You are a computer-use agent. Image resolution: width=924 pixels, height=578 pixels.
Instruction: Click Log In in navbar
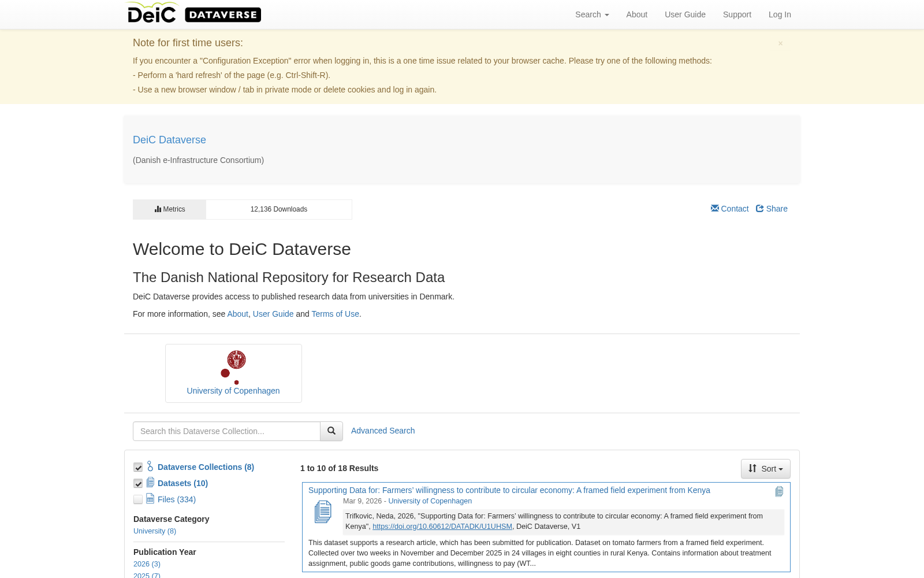[x=780, y=14]
